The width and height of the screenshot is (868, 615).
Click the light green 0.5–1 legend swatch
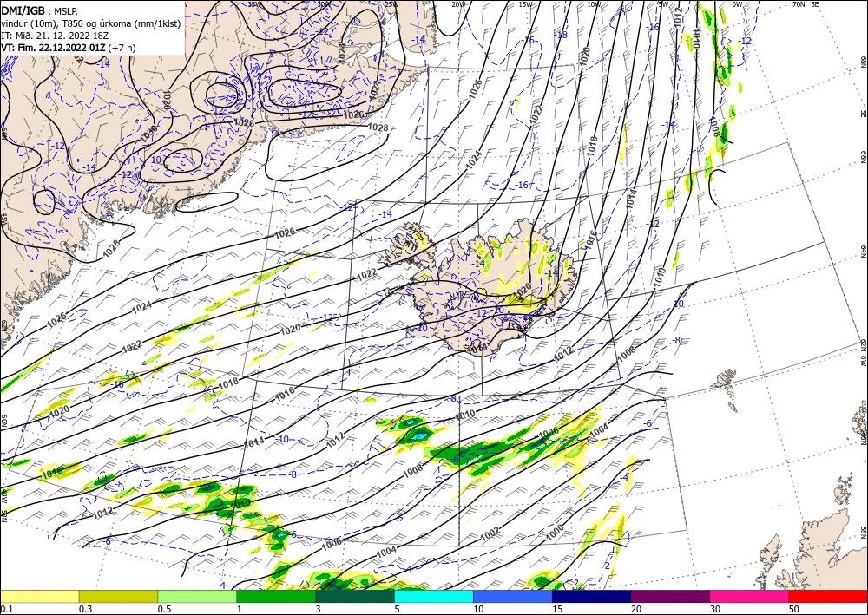pos(197,596)
